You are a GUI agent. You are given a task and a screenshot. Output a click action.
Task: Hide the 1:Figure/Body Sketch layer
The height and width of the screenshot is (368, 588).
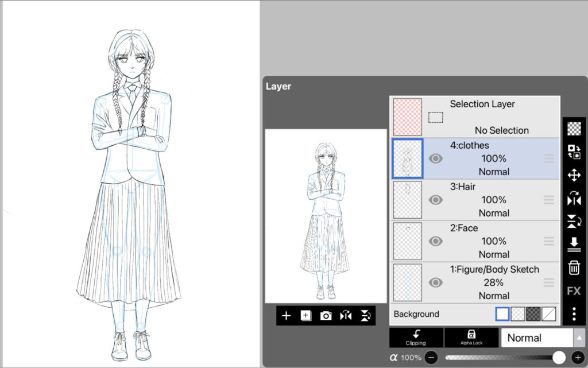[x=436, y=282]
